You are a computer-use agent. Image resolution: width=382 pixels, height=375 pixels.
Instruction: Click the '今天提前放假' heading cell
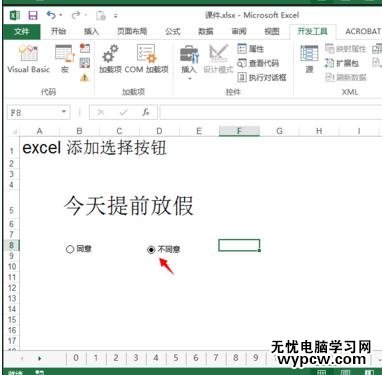(x=128, y=206)
